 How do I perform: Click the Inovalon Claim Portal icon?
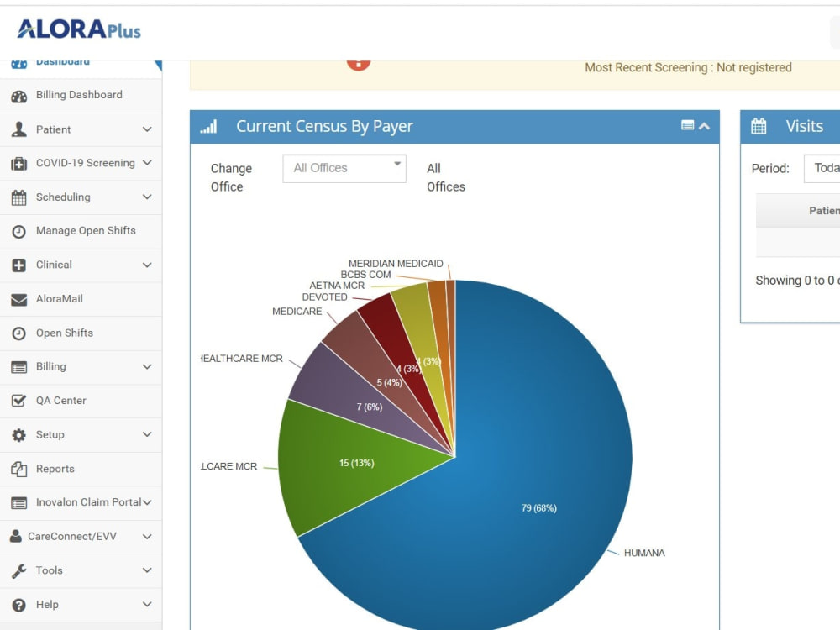pos(18,503)
